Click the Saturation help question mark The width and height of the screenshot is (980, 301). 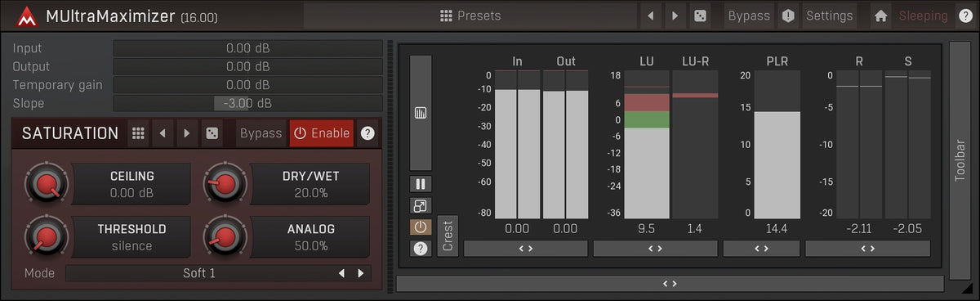coord(367,133)
